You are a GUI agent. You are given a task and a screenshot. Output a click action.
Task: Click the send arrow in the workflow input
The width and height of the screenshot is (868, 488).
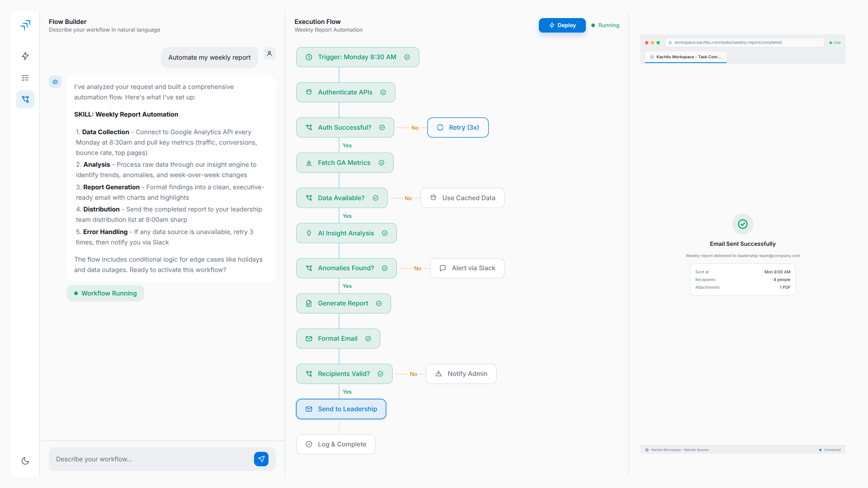coord(261,459)
